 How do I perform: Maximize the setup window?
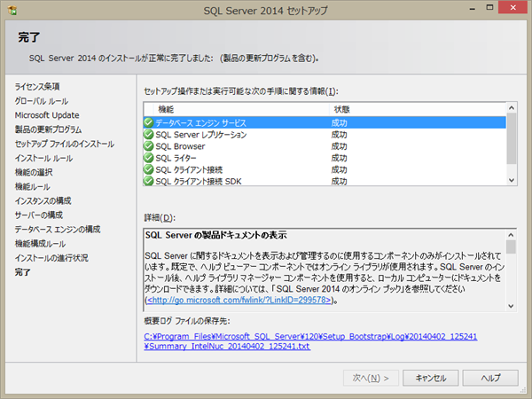[x=489, y=7]
